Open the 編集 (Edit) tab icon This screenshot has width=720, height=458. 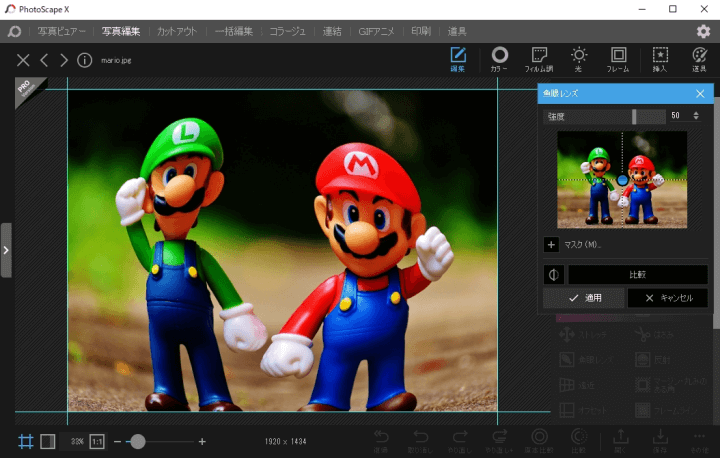coord(458,60)
